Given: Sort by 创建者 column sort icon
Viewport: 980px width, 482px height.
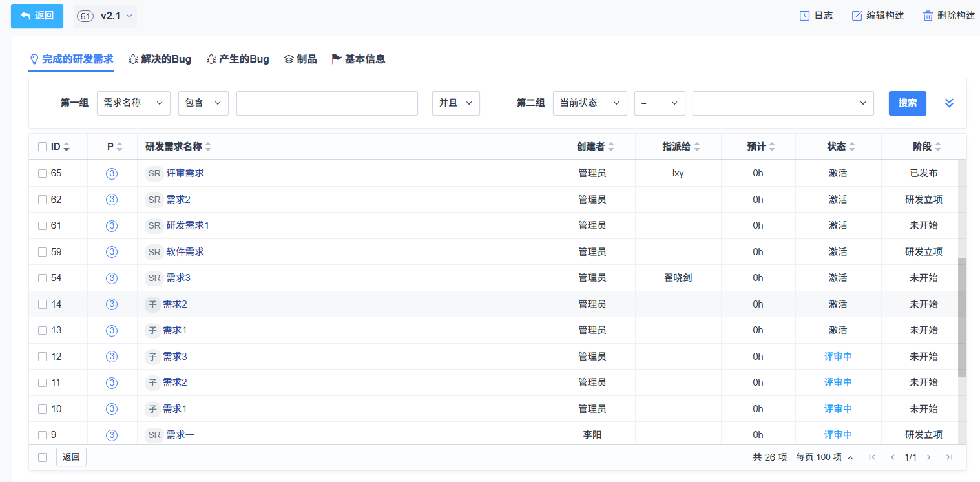Looking at the screenshot, I should 611,147.
